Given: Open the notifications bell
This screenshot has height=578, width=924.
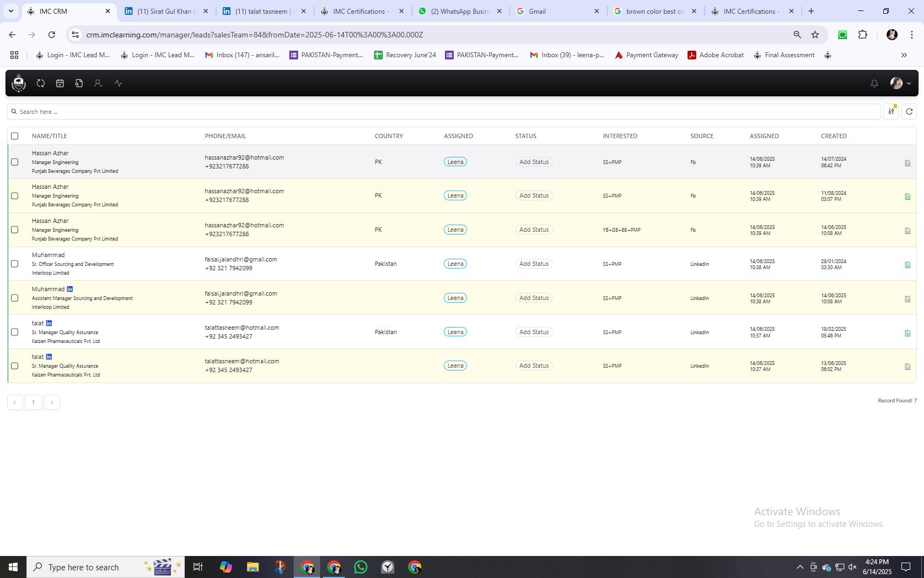Looking at the screenshot, I should point(874,84).
